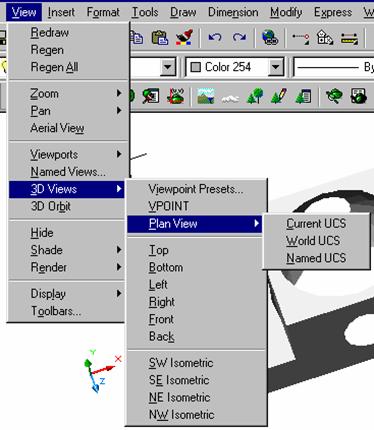Select SW Isometric view
Screen dimensions: 374x430
tap(181, 363)
